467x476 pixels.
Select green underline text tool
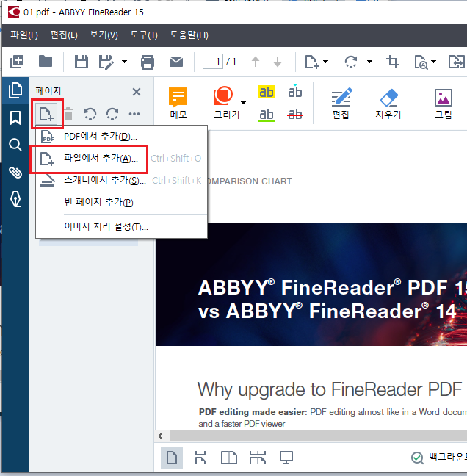coord(267,115)
